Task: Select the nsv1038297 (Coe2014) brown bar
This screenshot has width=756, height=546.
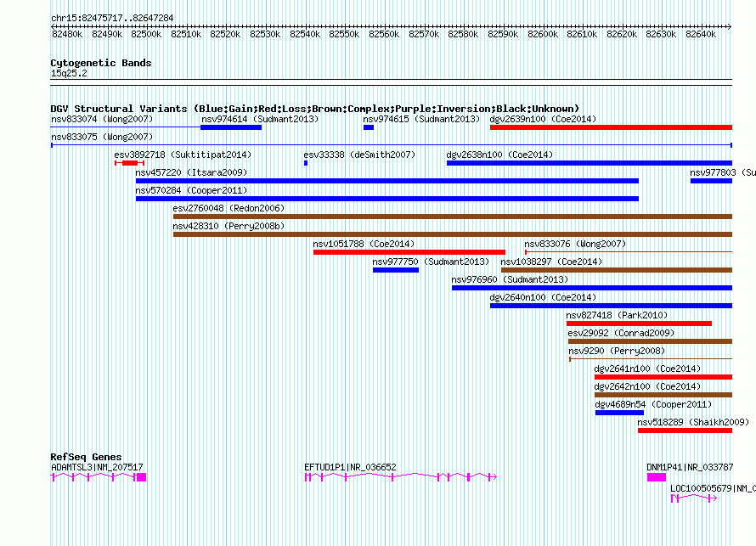Action: [617, 270]
